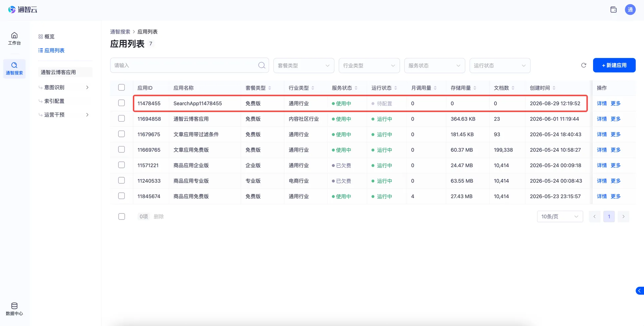The image size is (644, 326).
Task: Sort by 文档数 column
Action: [x=513, y=88]
